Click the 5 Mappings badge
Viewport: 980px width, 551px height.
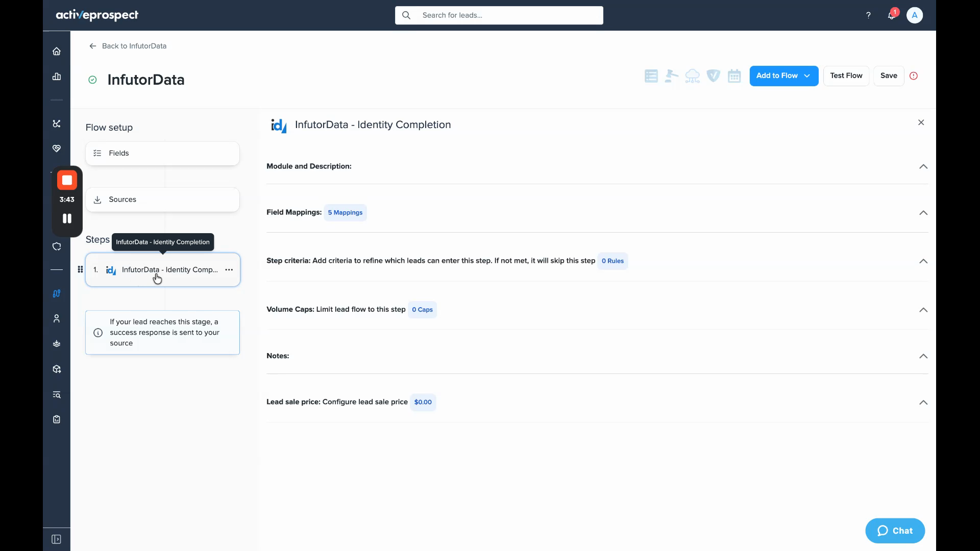coord(345,213)
